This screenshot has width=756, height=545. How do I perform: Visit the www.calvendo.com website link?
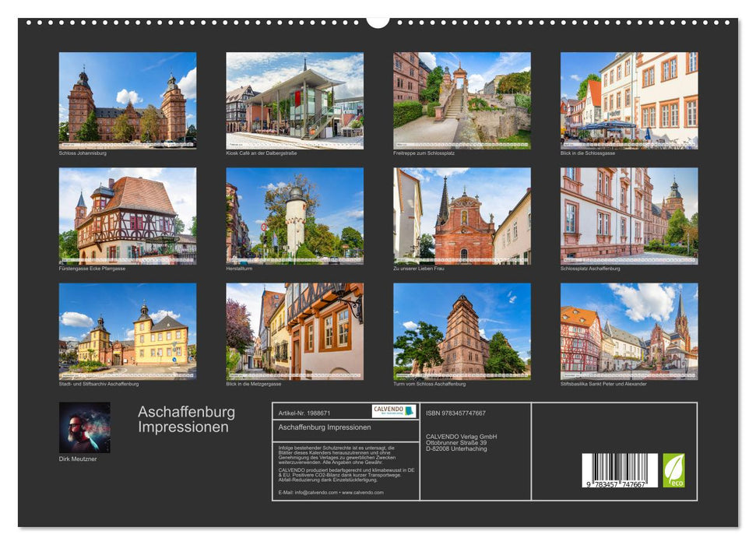click(x=363, y=492)
